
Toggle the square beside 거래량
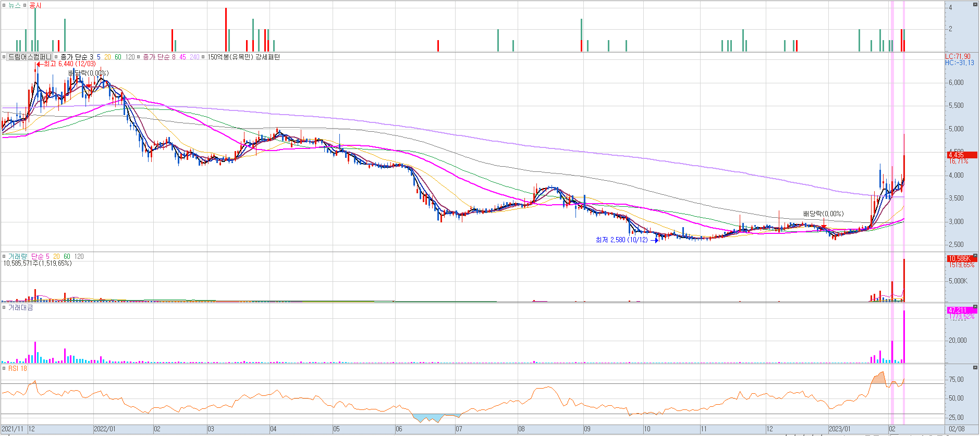(4, 256)
